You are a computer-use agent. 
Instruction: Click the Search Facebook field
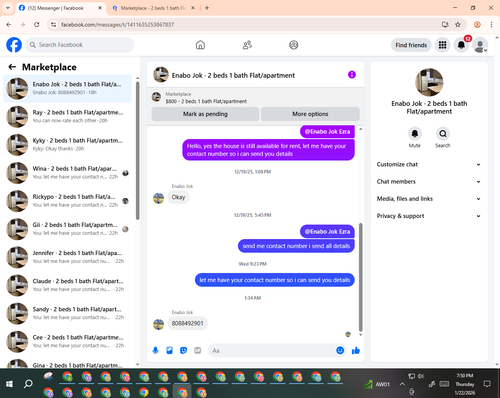pyautogui.click(x=80, y=45)
